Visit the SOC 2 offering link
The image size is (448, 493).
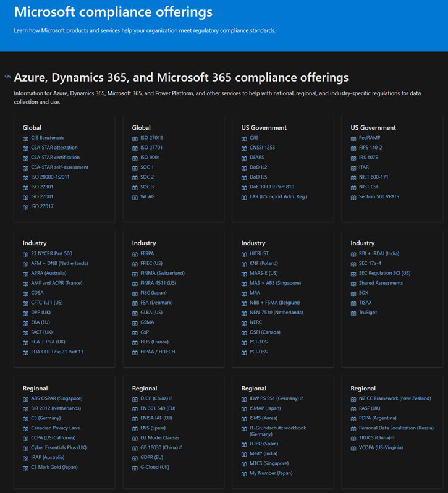click(147, 177)
